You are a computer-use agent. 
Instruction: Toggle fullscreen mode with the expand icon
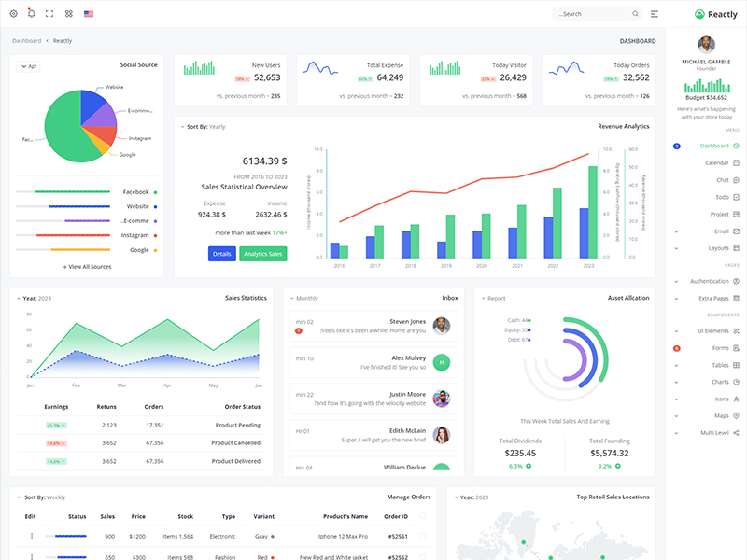[x=48, y=11]
